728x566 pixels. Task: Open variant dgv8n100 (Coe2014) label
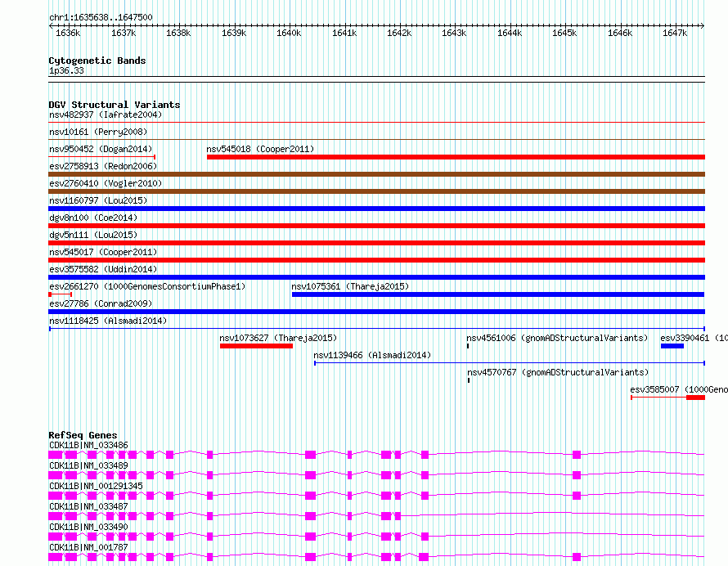pos(93,218)
